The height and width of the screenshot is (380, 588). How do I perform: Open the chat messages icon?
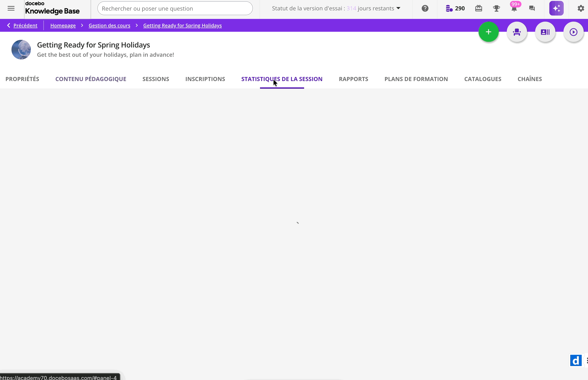pos(532,8)
